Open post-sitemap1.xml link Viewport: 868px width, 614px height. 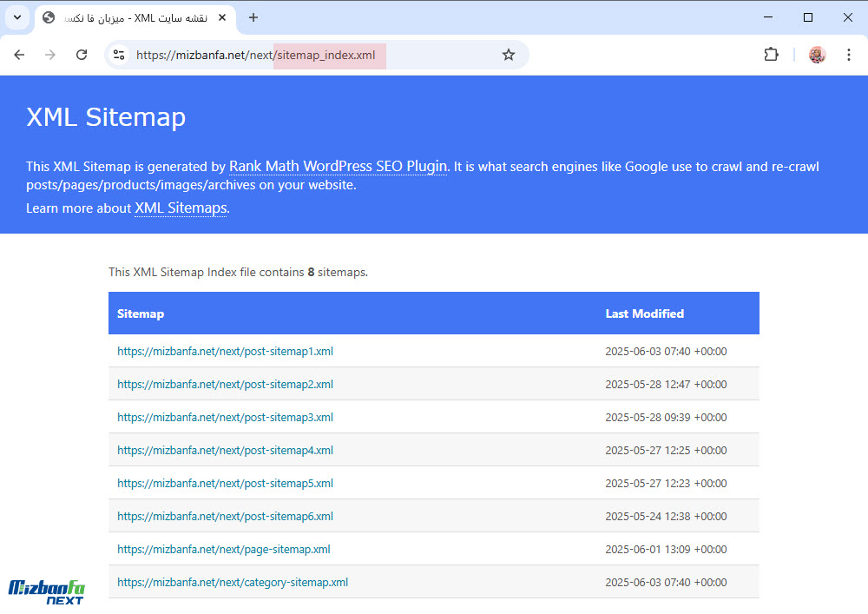tap(226, 351)
